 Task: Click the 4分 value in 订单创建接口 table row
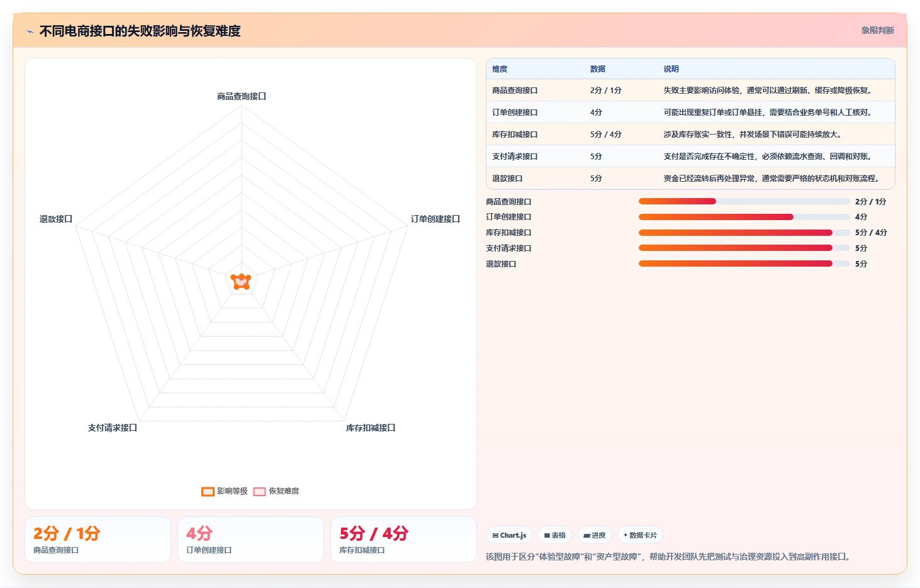[x=596, y=113]
